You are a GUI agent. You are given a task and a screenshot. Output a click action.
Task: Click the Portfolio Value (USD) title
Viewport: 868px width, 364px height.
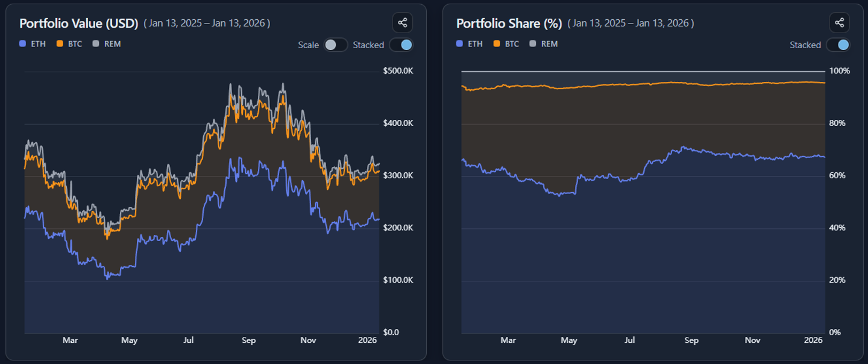pos(79,24)
